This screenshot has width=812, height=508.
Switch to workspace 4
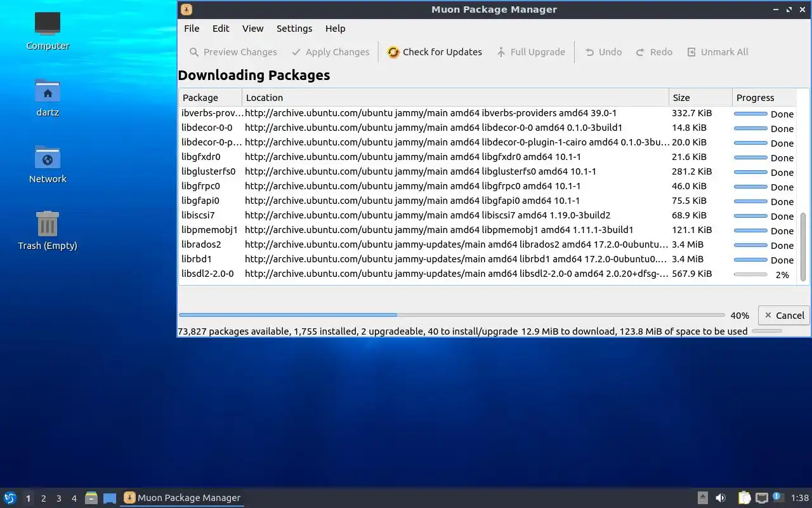74,498
